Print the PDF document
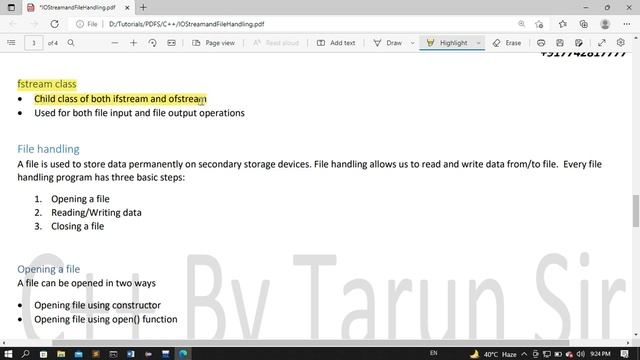 541,42
